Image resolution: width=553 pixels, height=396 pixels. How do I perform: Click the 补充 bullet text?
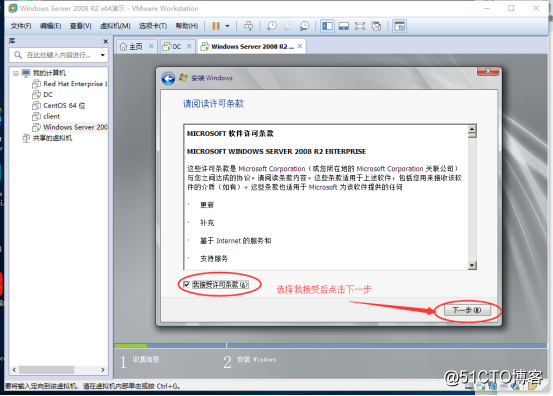207,223
